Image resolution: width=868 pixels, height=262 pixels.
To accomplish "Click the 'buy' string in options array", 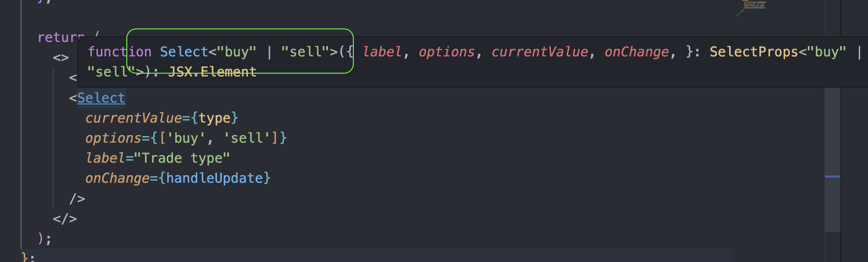I will pyautogui.click(x=186, y=138).
